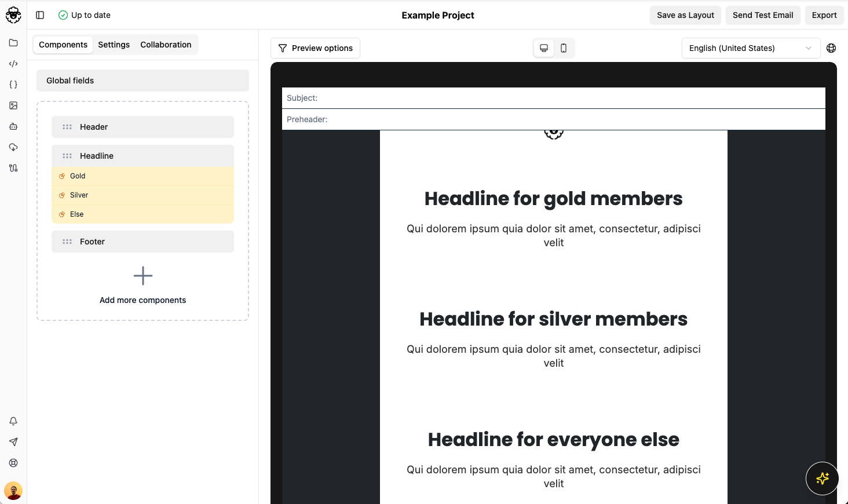Click the Silver condition icon
This screenshot has height=504, width=848.
(x=62, y=195)
